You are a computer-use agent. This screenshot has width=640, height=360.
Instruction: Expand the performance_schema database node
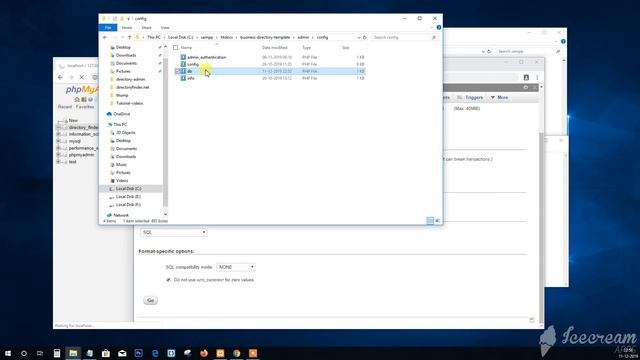click(x=58, y=148)
